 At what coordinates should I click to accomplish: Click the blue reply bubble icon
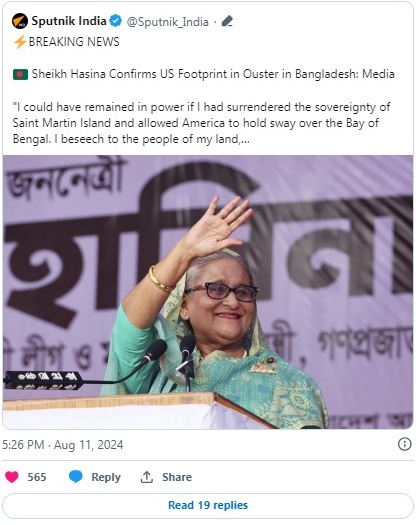[x=76, y=477]
